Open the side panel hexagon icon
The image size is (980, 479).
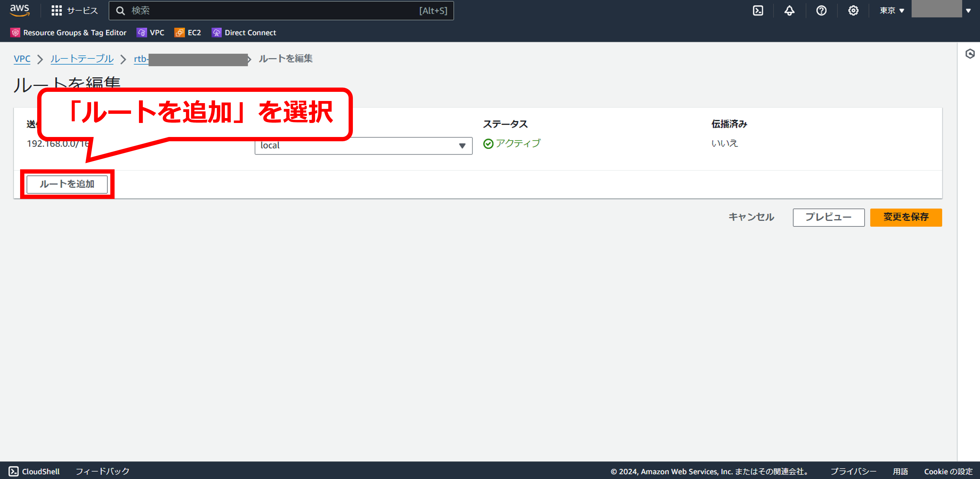click(x=970, y=54)
